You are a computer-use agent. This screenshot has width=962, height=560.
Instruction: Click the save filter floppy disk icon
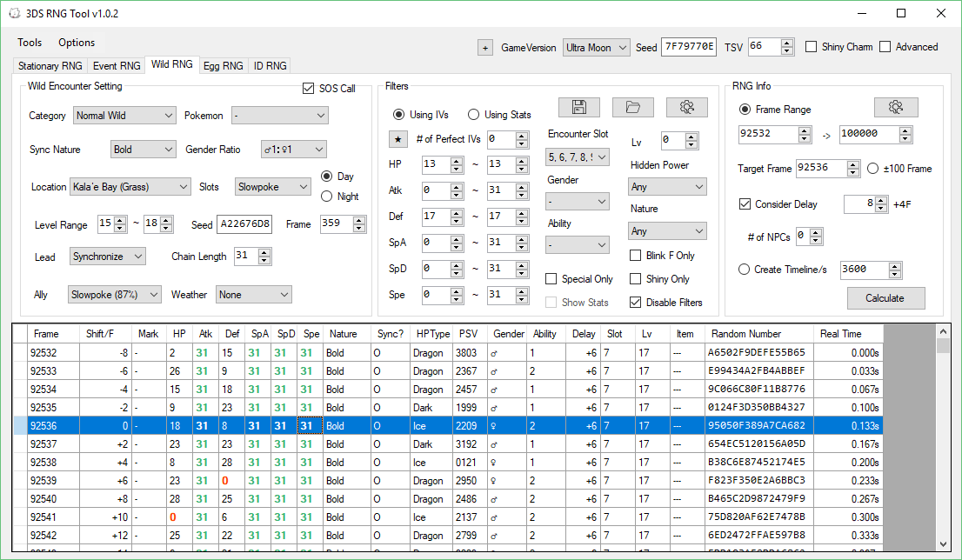tap(578, 107)
